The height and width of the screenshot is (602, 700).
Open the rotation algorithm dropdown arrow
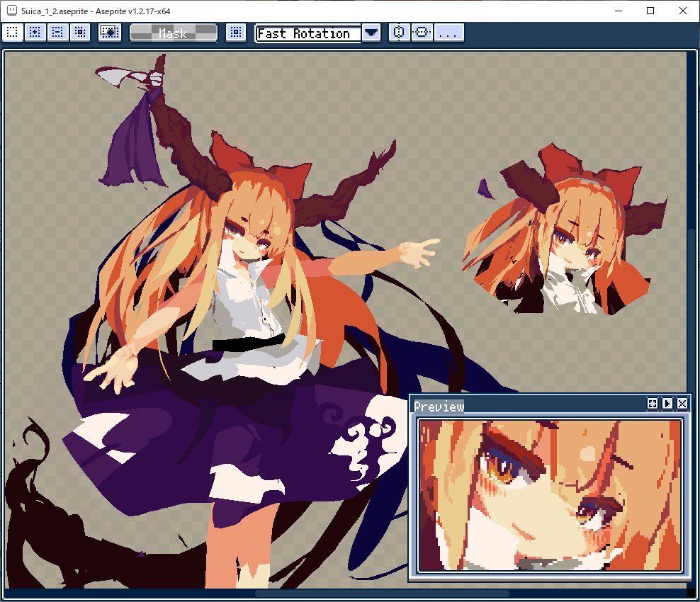[371, 33]
